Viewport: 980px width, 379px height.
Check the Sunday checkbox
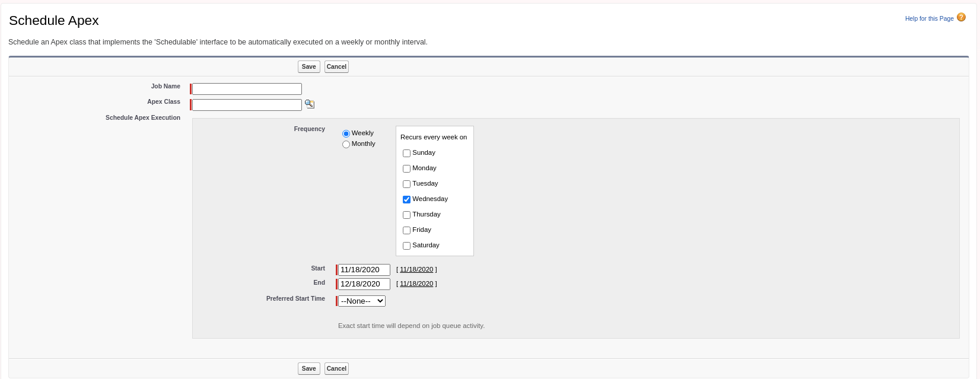pos(406,153)
